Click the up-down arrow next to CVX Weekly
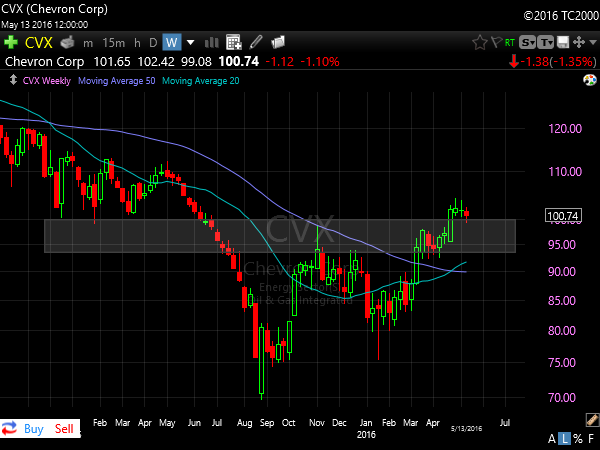The image size is (600, 450). [13, 80]
